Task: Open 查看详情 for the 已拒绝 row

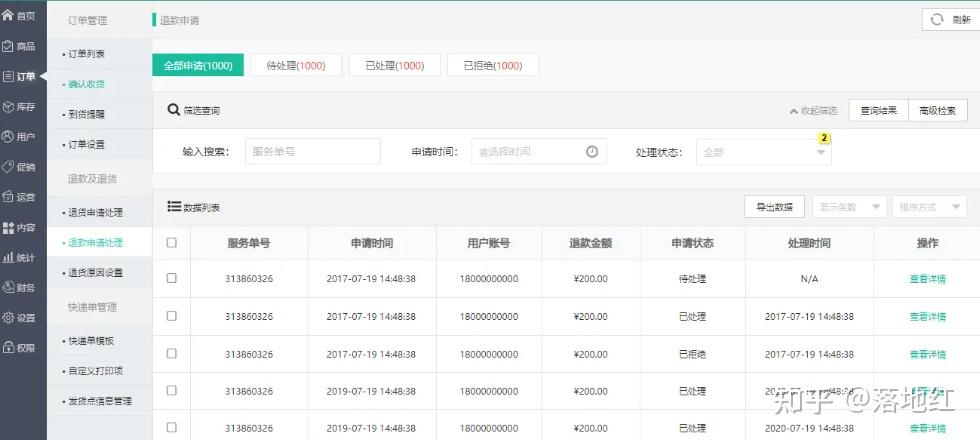Action: click(928, 354)
